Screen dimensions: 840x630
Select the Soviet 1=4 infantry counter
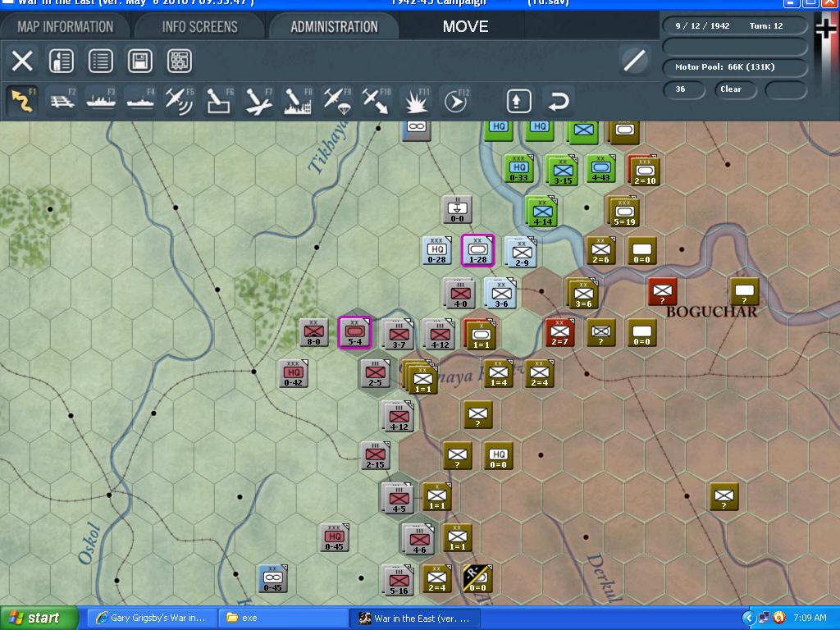pos(498,373)
